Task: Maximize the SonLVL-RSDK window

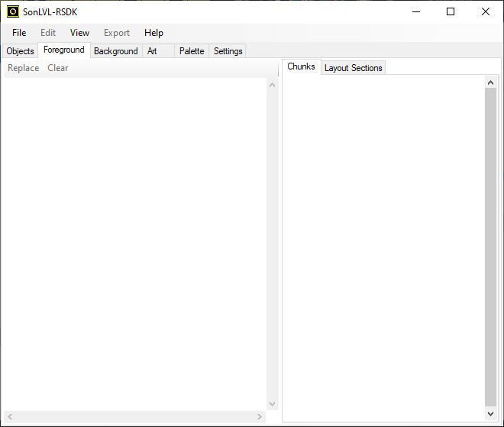Action: tap(451, 11)
